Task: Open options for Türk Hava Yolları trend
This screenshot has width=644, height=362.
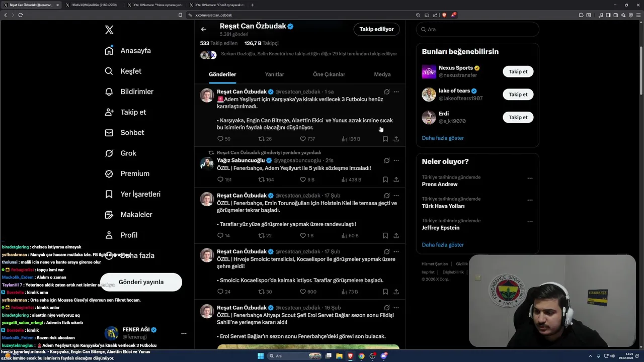Action: coord(530,200)
